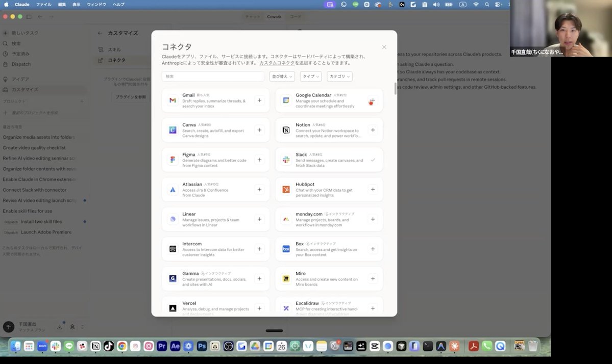Select スキル in the customize panel

point(114,49)
